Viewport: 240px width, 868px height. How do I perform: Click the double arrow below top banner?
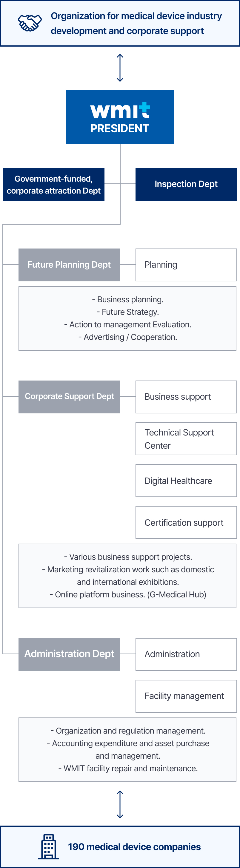click(120, 68)
